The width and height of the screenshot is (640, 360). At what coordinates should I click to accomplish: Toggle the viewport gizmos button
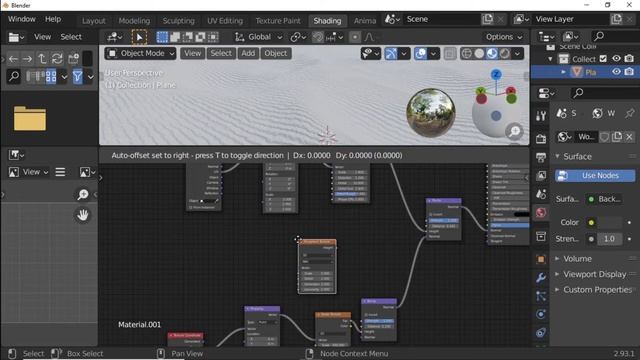point(391,53)
